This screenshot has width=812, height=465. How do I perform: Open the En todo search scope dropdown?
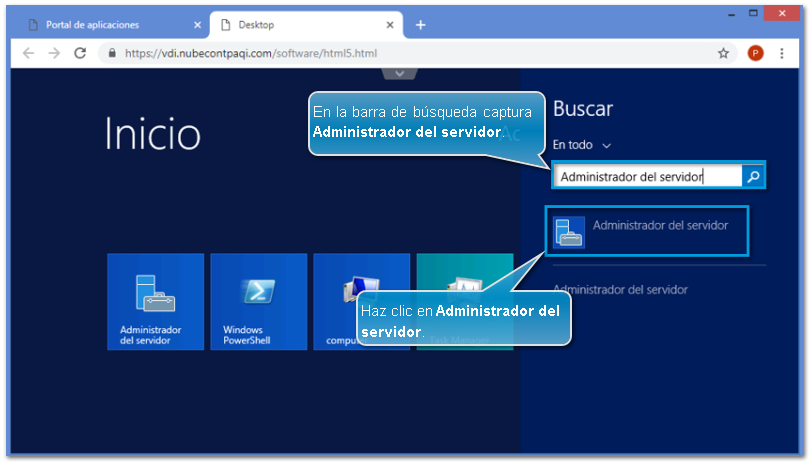(x=582, y=145)
